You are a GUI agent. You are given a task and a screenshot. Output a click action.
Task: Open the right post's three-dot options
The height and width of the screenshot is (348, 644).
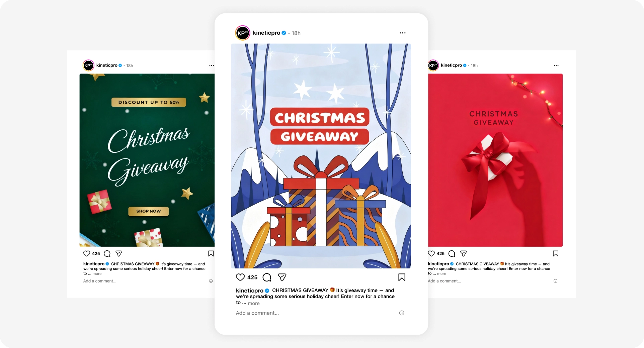[556, 65]
